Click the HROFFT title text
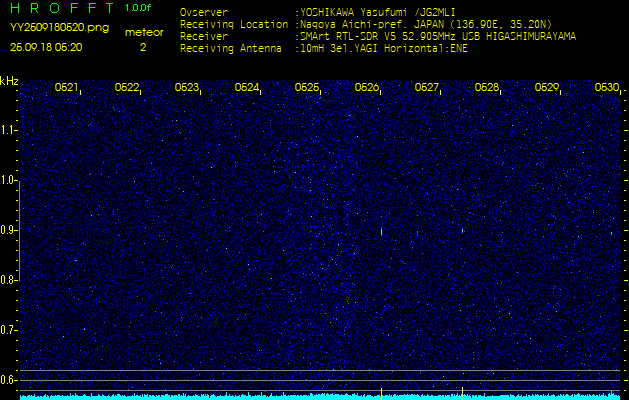This screenshot has width=629, height=400. [58, 9]
